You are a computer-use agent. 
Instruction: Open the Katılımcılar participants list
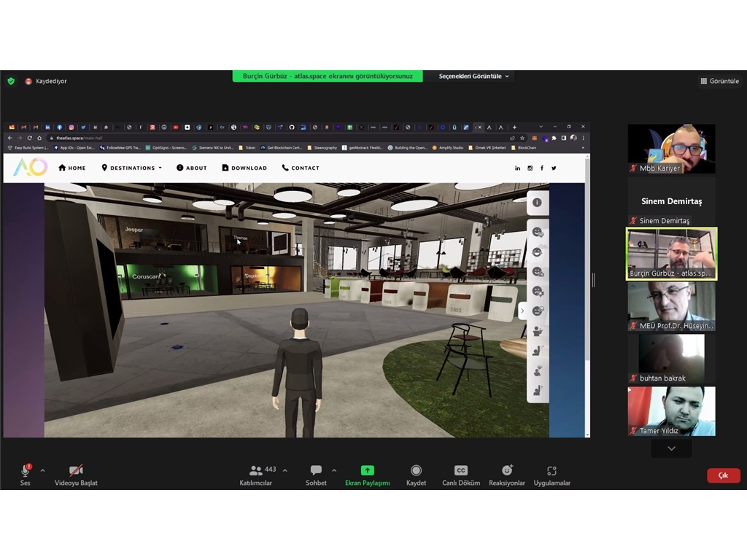258,475
